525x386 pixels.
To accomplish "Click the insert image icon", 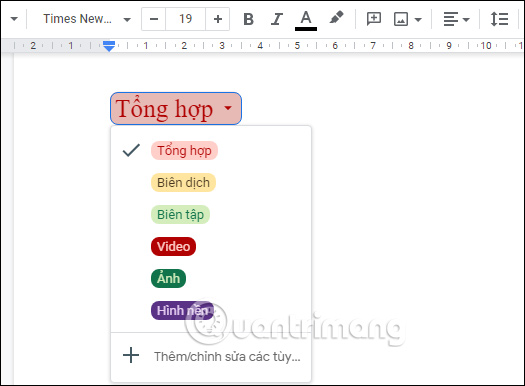I will point(401,19).
